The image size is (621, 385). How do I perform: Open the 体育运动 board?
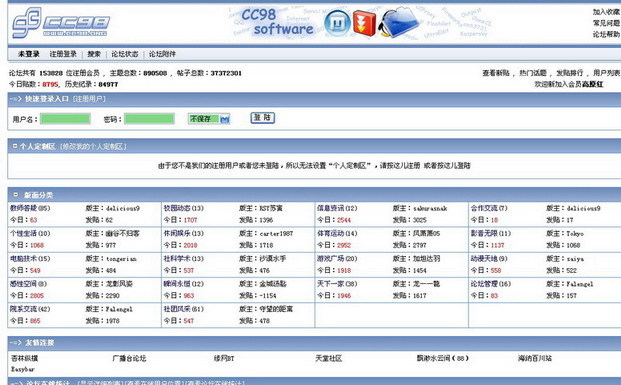(x=330, y=233)
